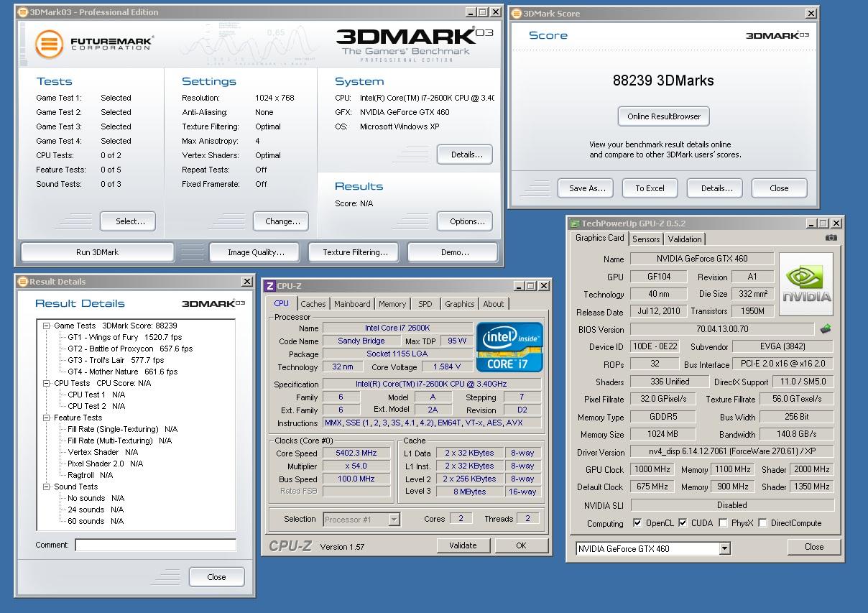
Task: Minimize the GPU-Z window
Action: click(811, 223)
